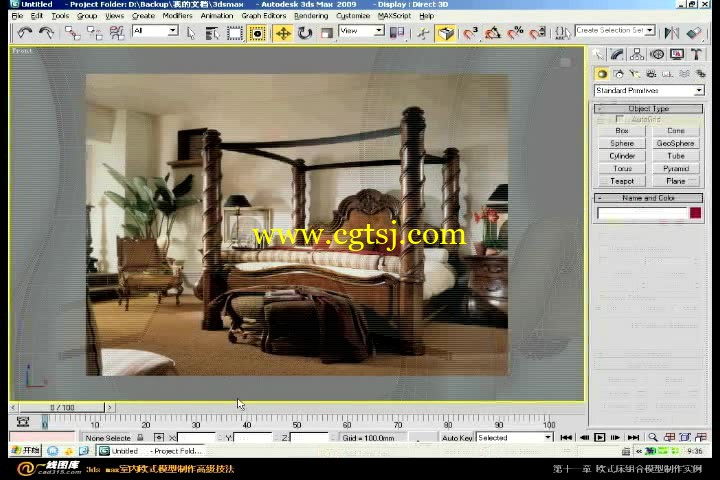This screenshot has width=720, height=480.
Task: Click the object name input field
Action: click(642, 213)
